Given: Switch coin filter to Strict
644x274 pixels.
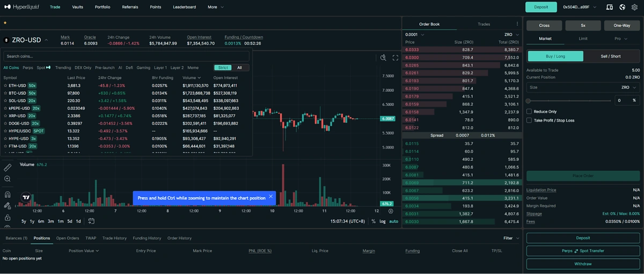Looking at the screenshot, I should [x=223, y=68].
